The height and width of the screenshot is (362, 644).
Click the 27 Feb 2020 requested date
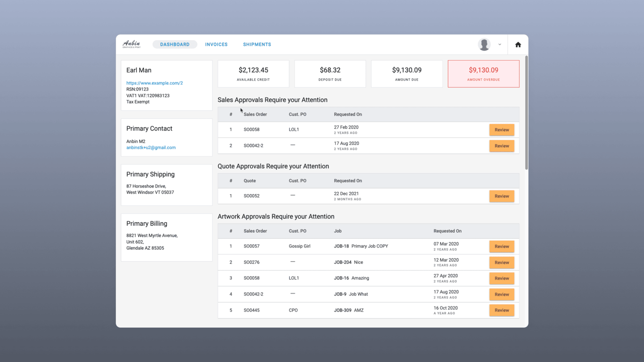coord(346,127)
